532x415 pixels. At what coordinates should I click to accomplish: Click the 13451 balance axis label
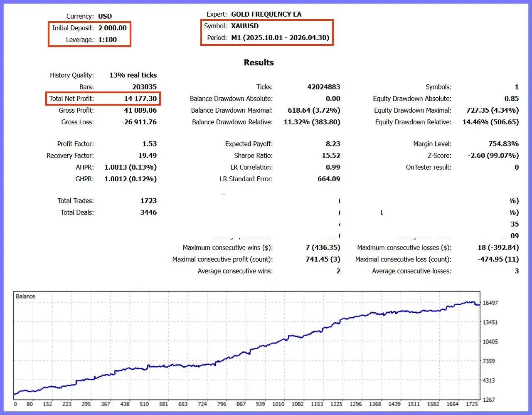(x=490, y=322)
